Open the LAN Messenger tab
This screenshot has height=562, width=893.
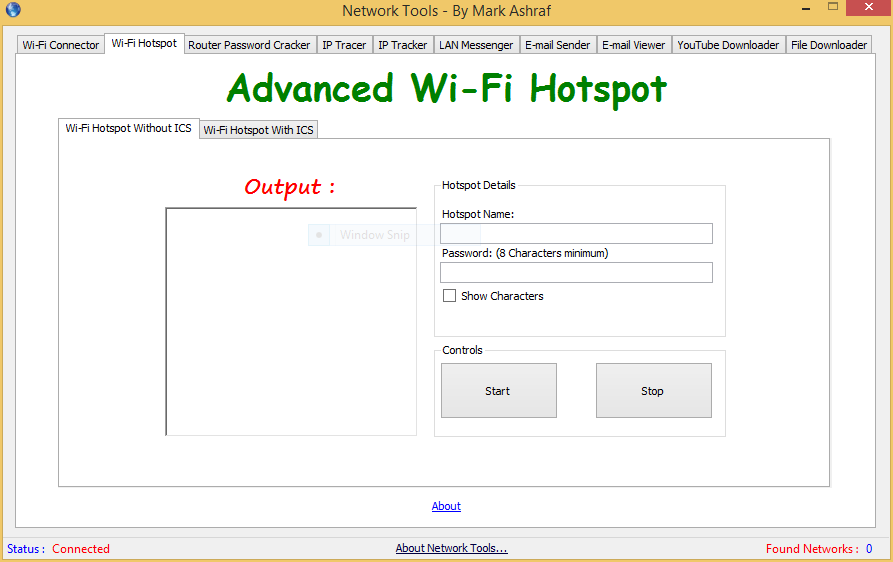pyautogui.click(x=476, y=45)
